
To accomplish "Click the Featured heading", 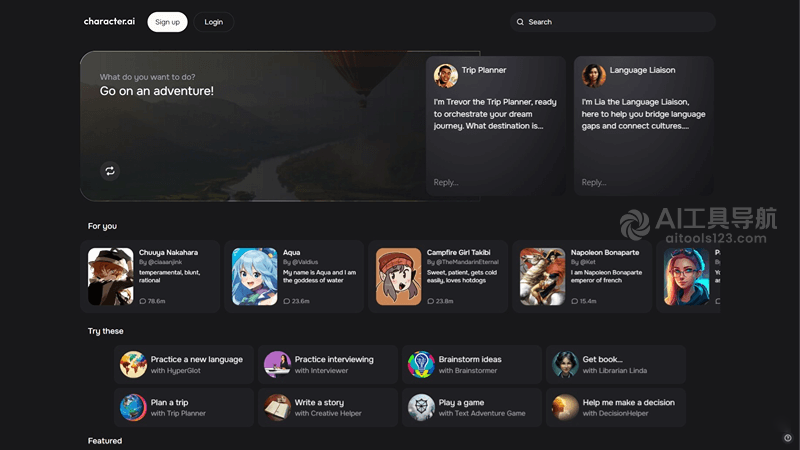I will 105,441.
